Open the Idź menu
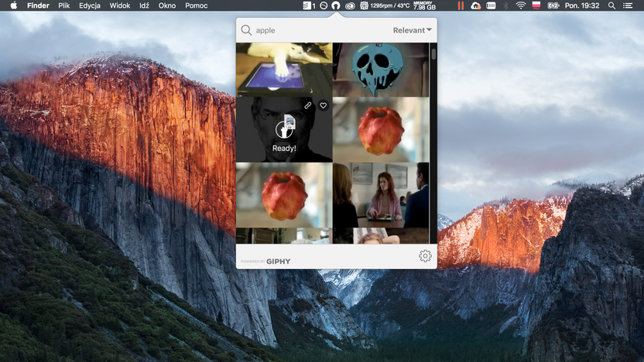Viewport: 644px width, 362px height. pyautogui.click(x=144, y=5)
